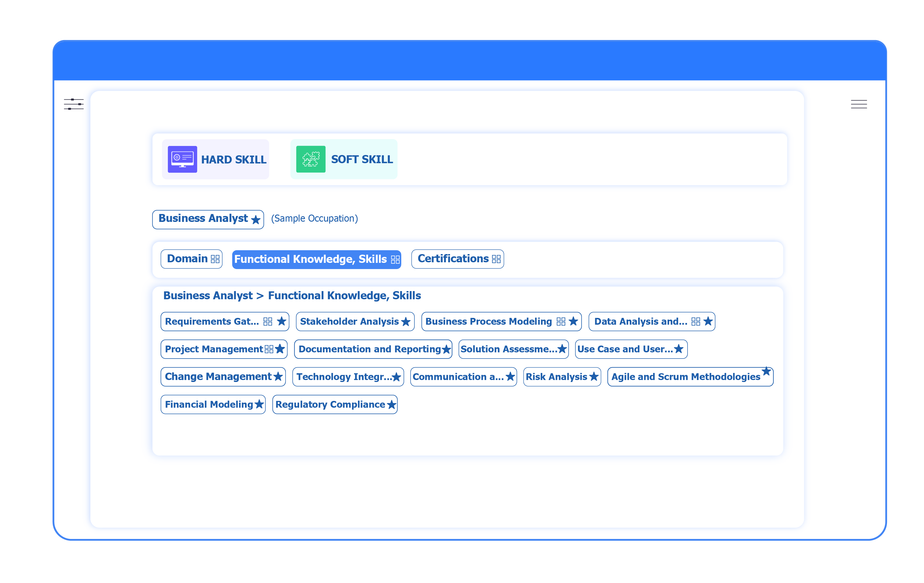Image resolution: width=924 pixels, height=583 pixels.
Task: Click star on Documentation and Reporting
Action: (446, 349)
